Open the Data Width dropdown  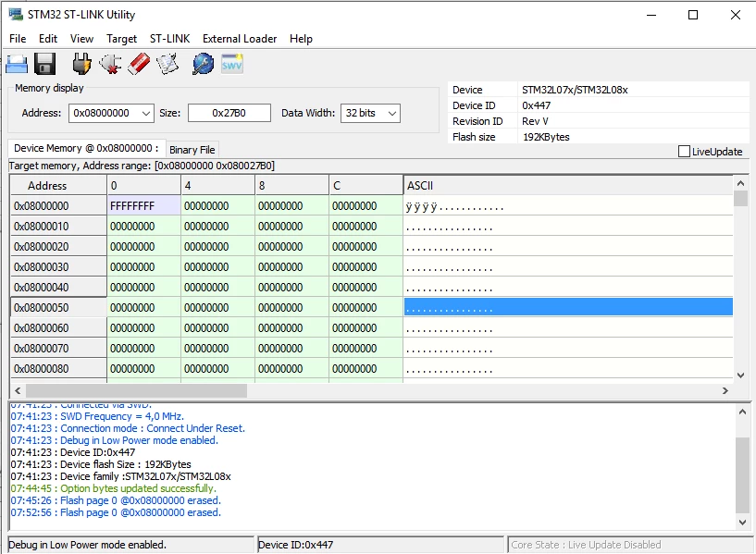point(392,113)
